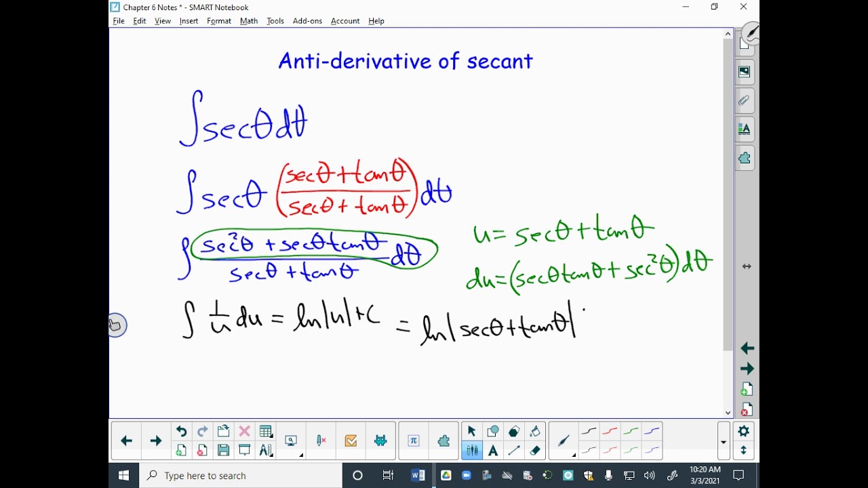Viewport: 868px width, 488px height.
Task: Move sidebar with the double-arrow icon
Action: [747, 266]
